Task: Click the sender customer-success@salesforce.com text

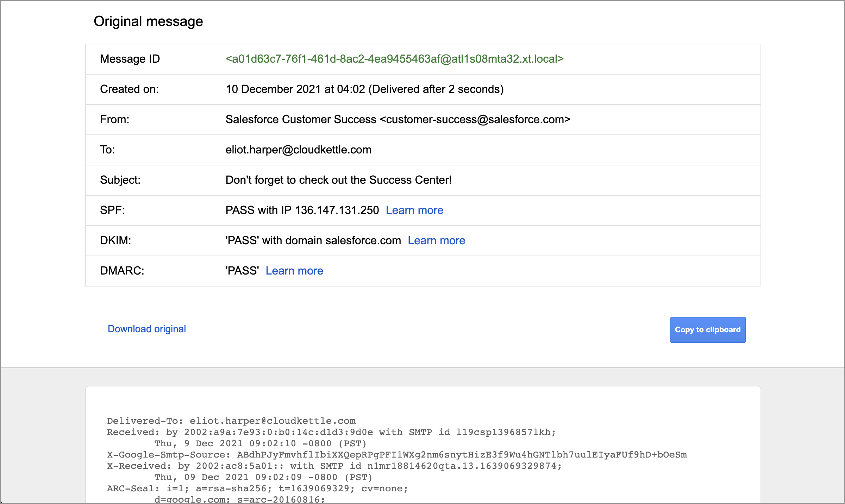Action: coord(475,119)
